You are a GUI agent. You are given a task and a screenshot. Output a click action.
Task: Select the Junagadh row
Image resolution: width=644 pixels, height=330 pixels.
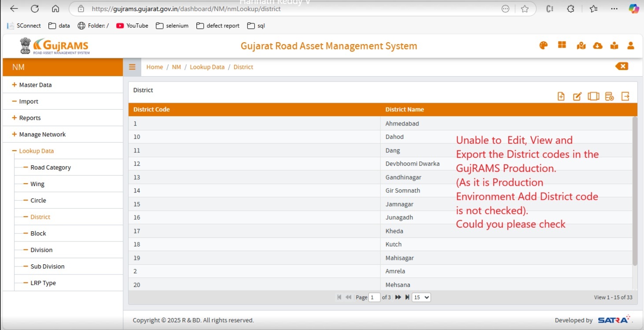[x=380, y=217]
